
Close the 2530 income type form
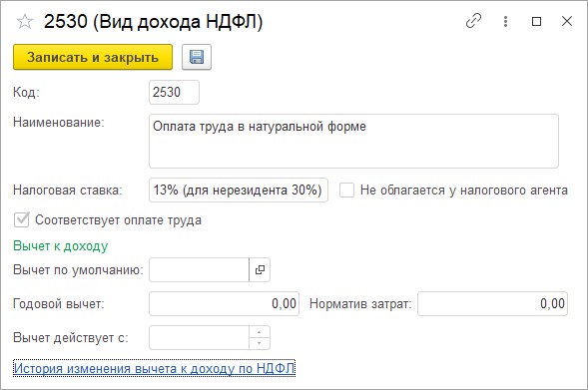coord(567,21)
